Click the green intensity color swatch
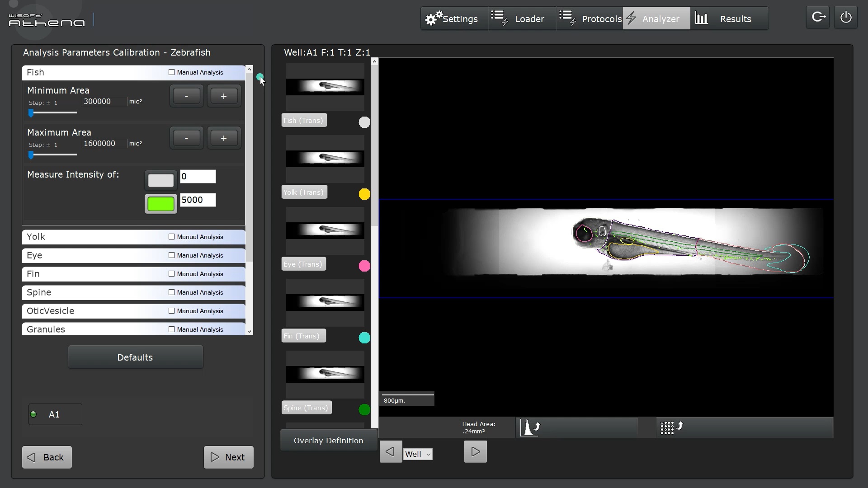 [x=160, y=204]
